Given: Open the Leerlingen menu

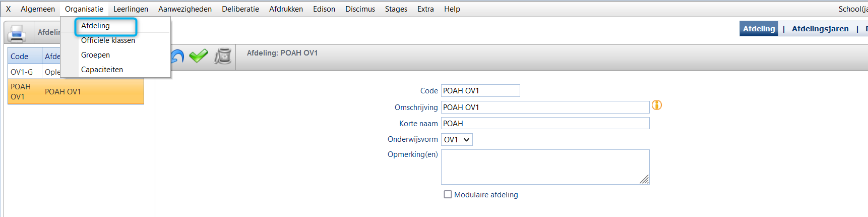Looking at the screenshot, I should tap(131, 9).
